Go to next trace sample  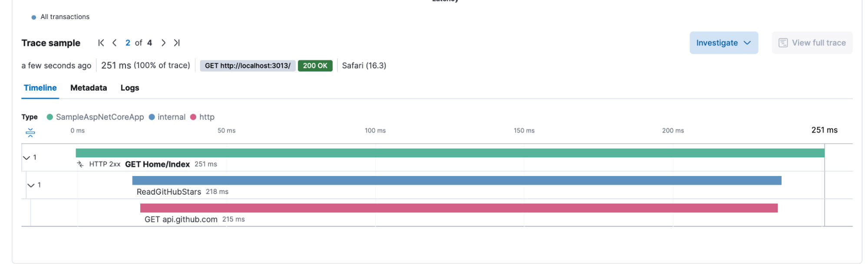pos(163,43)
